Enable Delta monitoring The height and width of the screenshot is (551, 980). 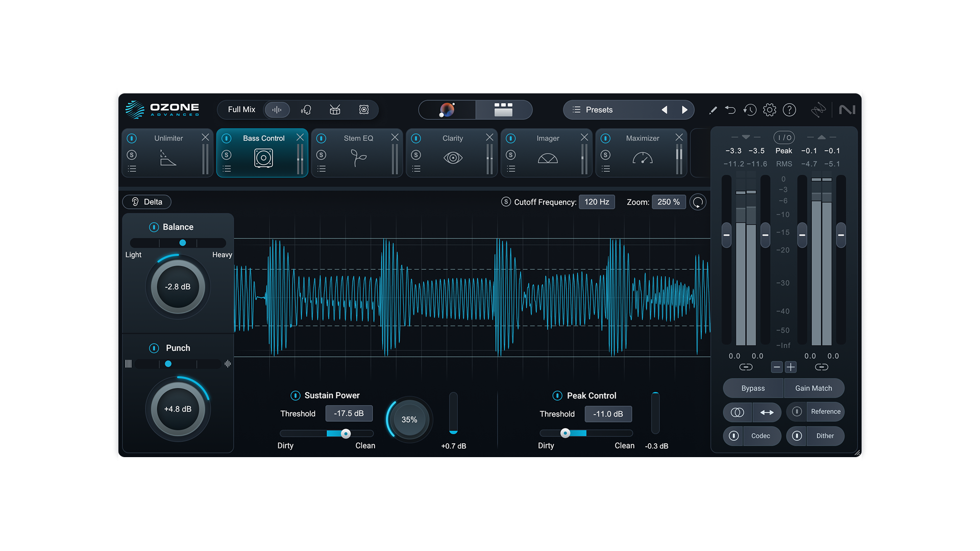tap(146, 202)
